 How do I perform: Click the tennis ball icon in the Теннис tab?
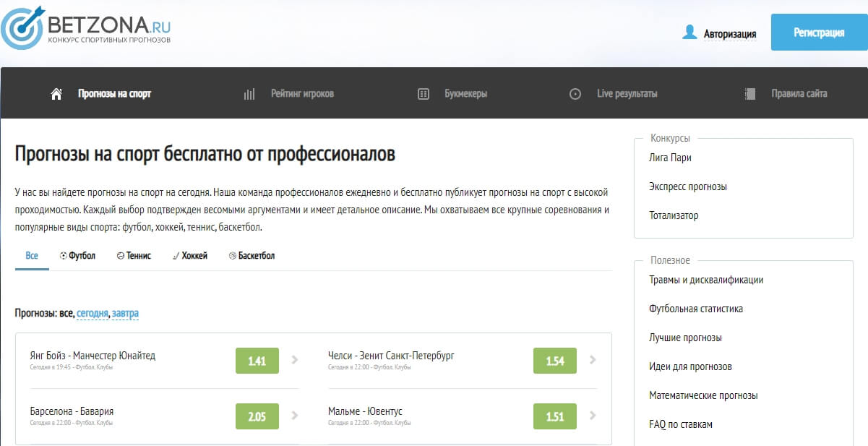tap(121, 256)
